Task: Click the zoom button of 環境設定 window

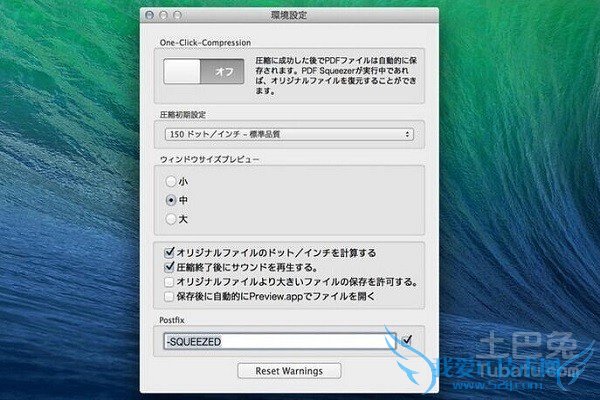Action: click(x=177, y=15)
